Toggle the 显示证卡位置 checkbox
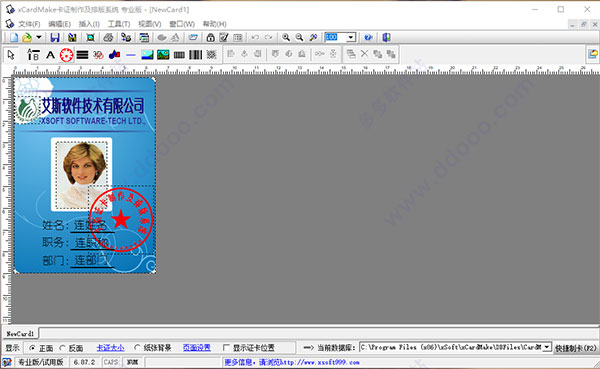Viewport: 600px width, 369px height. (x=226, y=348)
